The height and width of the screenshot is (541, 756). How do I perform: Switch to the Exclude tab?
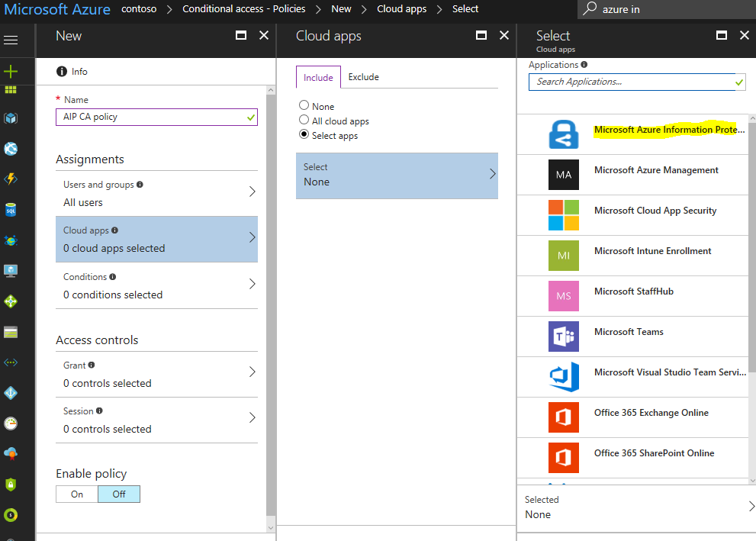click(363, 76)
